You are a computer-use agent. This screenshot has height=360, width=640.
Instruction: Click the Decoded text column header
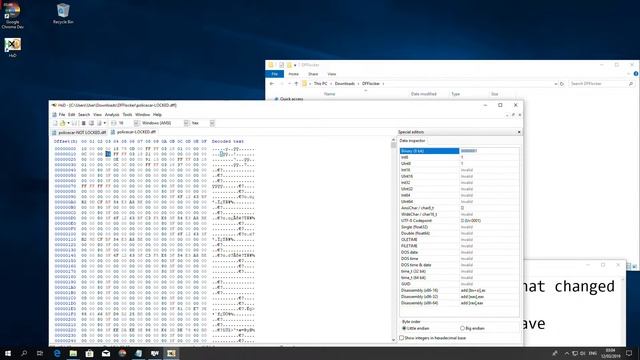point(227,141)
